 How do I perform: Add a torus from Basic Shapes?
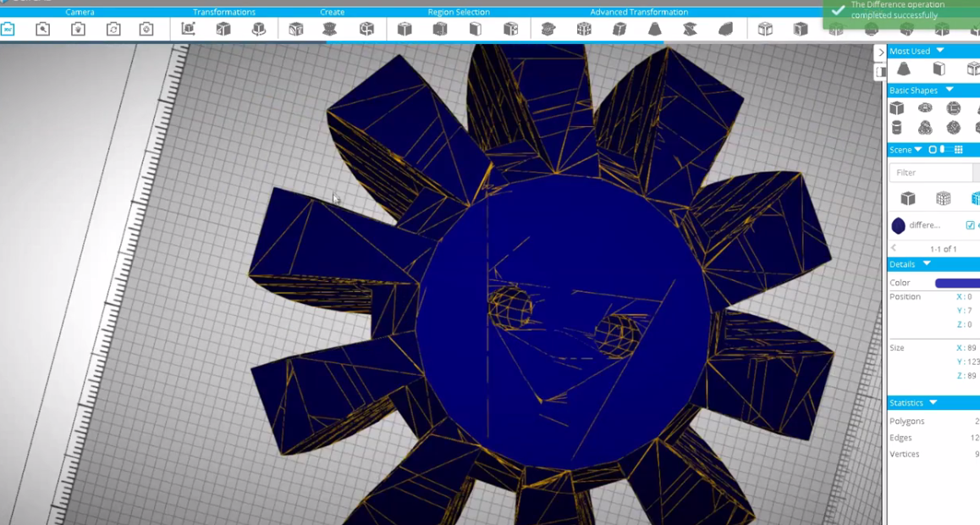coord(925,108)
